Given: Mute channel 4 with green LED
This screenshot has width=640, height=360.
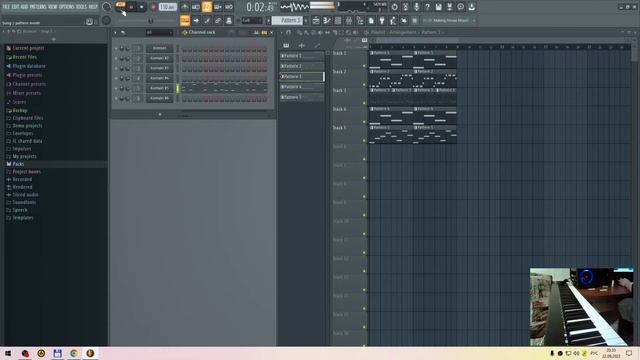Looking at the screenshot, I should tap(116, 78).
